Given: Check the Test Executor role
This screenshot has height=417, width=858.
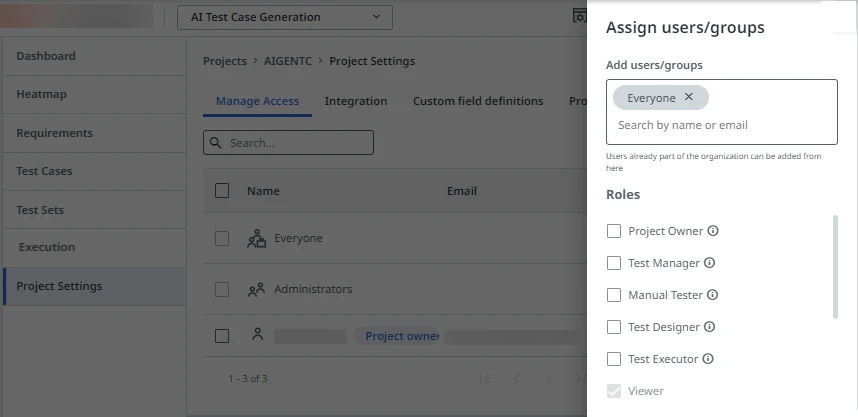Looking at the screenshot, I should pyautogui.click(x=614, y=359).
